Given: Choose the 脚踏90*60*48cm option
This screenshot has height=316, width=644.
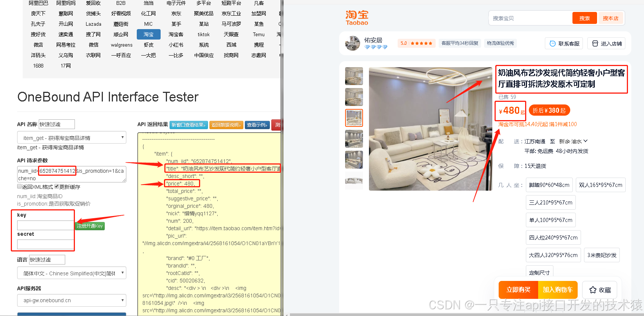Looking at the screenshot, I should tap(549, 185).
